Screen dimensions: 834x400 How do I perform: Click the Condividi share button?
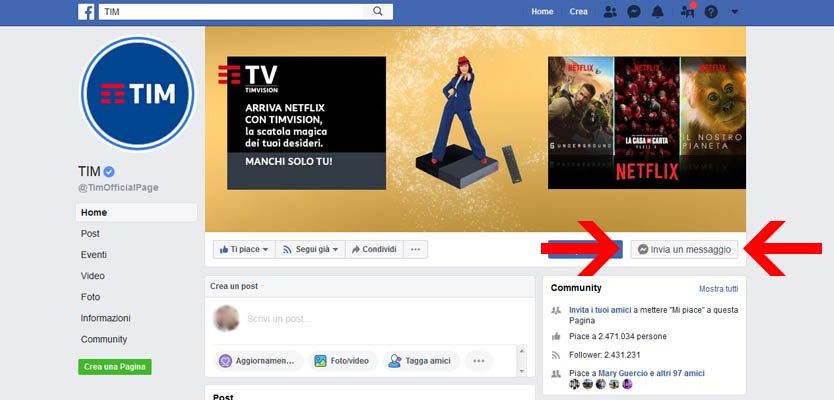coord(374,249)
